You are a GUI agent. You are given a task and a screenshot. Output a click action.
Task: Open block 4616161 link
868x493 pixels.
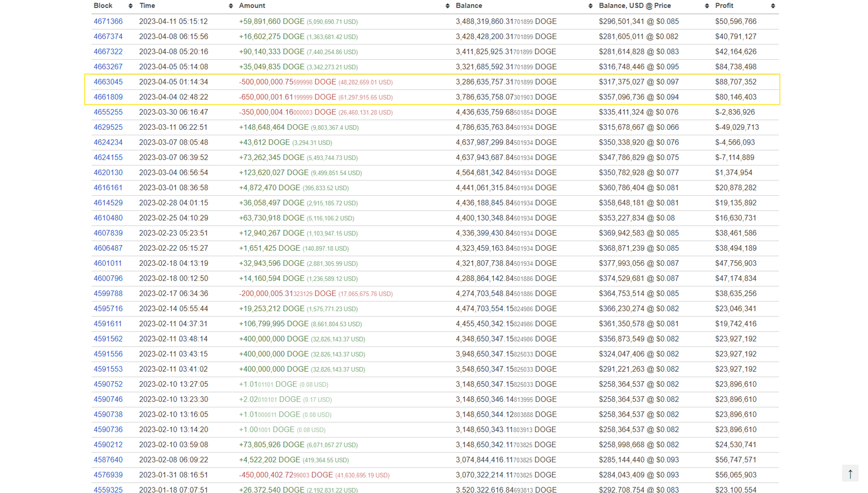(x=108, y=188)
